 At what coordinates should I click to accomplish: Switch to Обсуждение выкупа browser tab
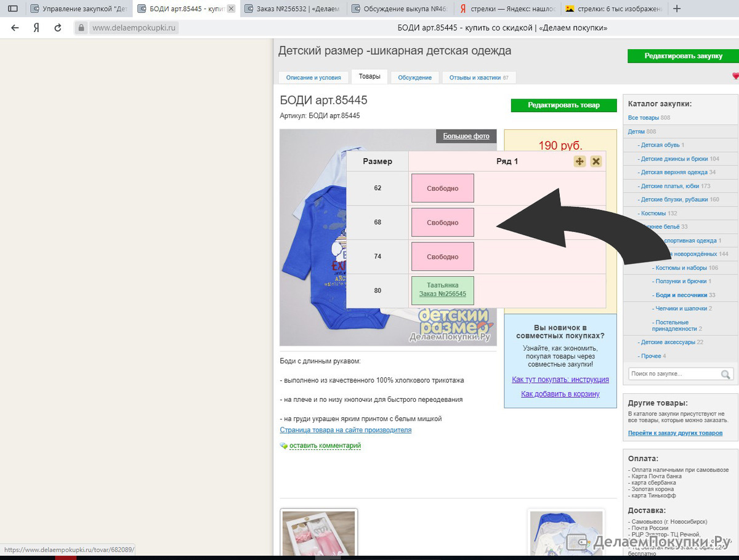click(x=400, y=9)
